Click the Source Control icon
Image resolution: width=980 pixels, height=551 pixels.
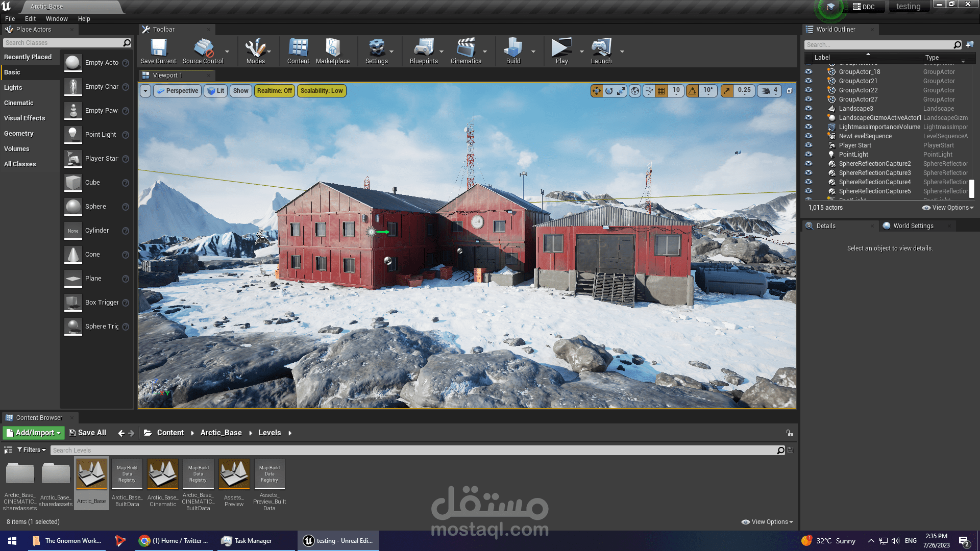203,51
